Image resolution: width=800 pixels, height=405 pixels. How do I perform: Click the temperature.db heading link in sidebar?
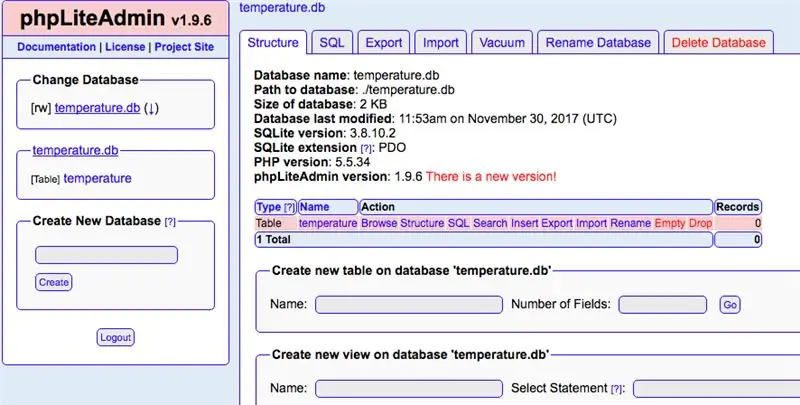coord(75,150)
